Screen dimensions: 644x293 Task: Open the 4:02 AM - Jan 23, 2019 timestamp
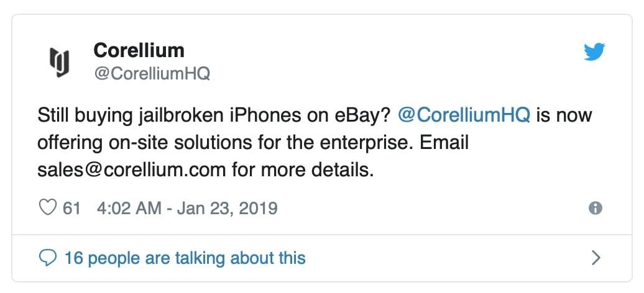[187, 208]
